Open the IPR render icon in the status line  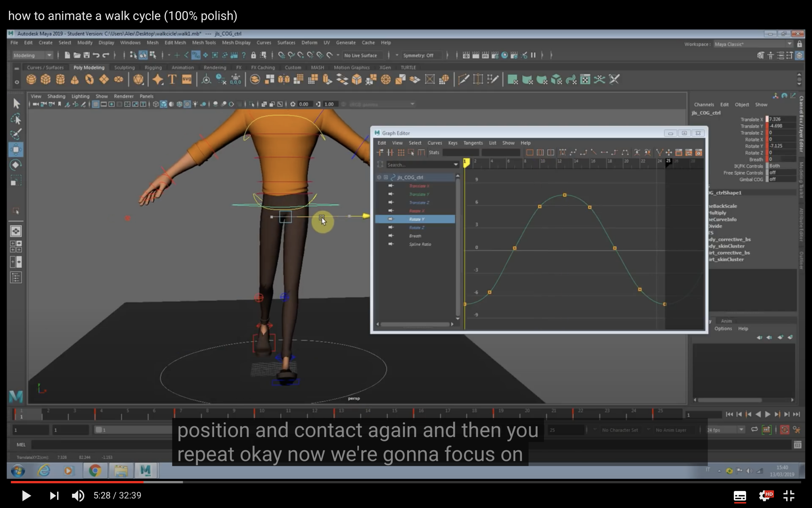pos(485,56)
